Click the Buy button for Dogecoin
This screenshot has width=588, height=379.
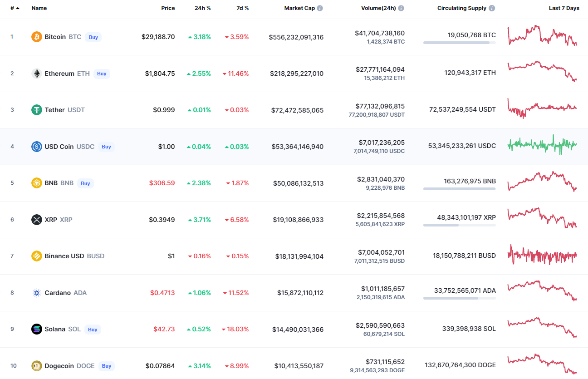tap(107, 366)
